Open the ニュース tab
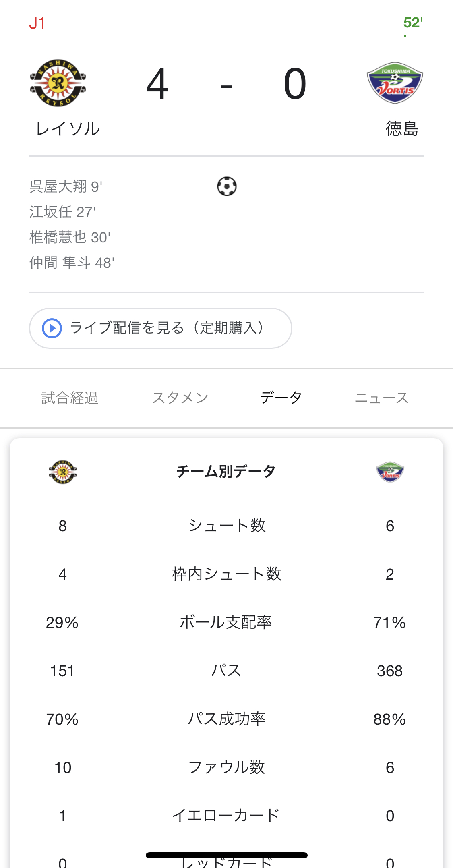 click(381, 398)
